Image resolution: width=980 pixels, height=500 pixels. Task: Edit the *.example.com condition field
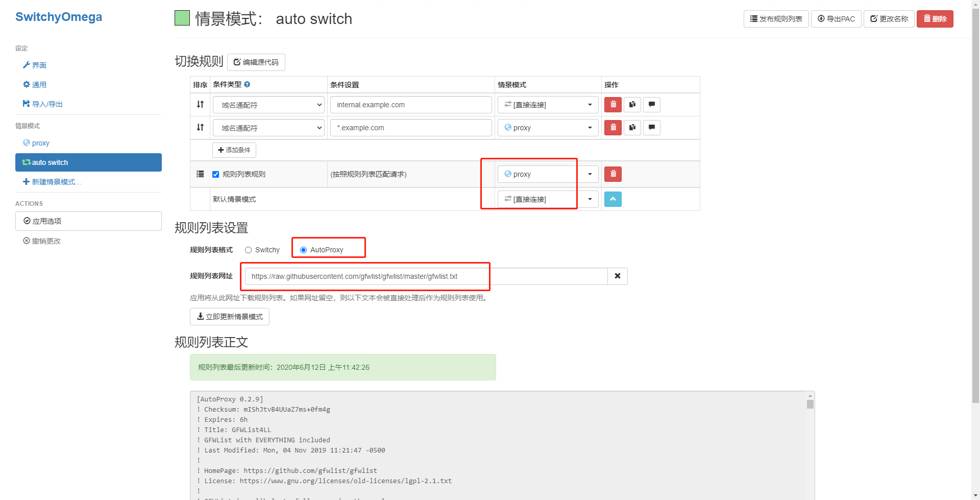411,128
